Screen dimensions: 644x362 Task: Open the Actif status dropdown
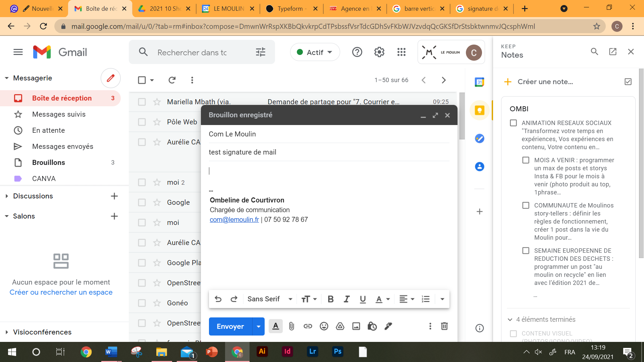315,52
